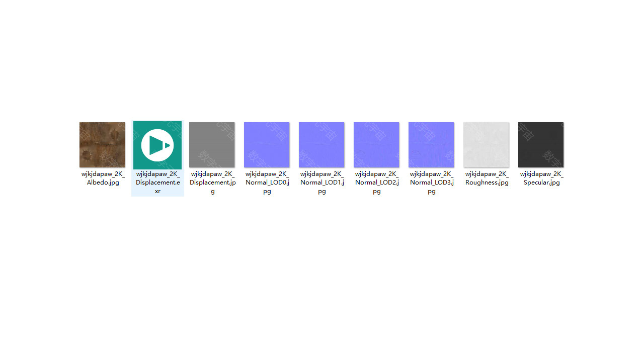
Task: Select the Normal_LOD1.jpg purple thumbnail
Action: (321, 145)
